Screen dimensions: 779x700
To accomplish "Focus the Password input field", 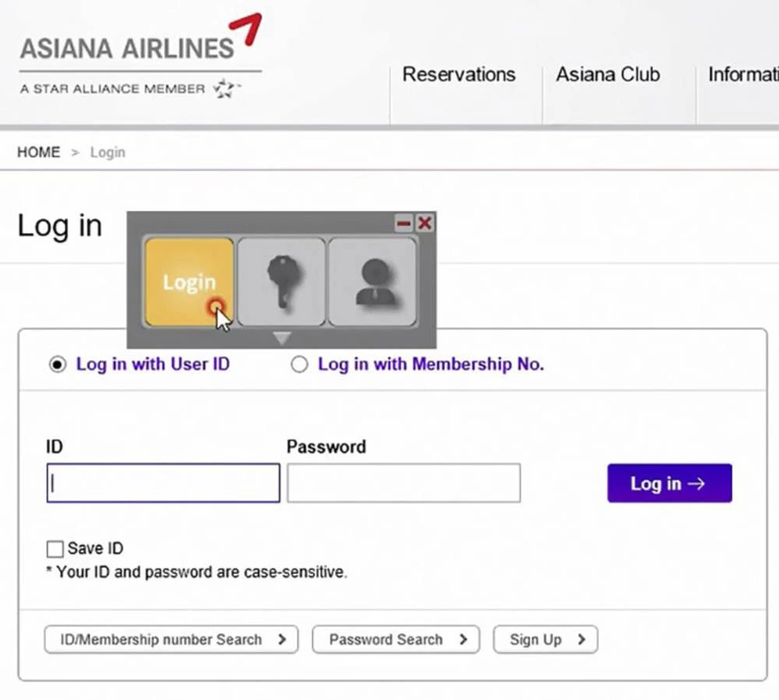I will (x=404, y=484).
